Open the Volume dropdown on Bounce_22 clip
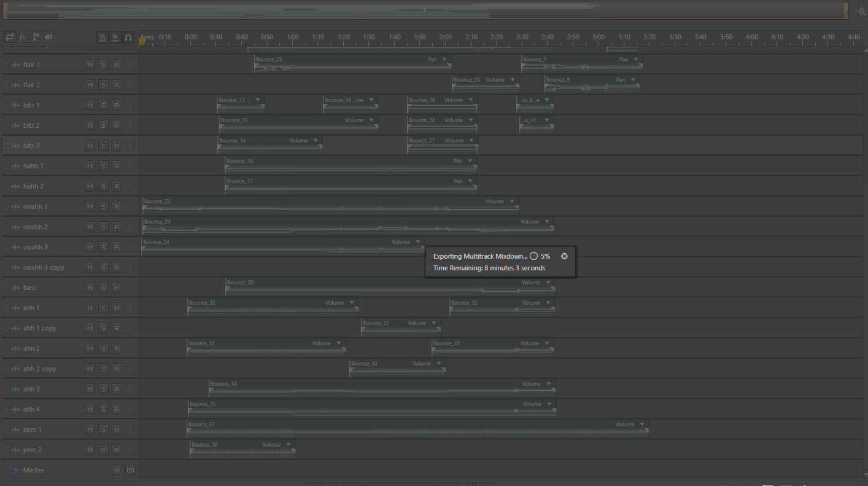Screen dimensions: 868x486 pyautogui.click(x=511, y=202)
